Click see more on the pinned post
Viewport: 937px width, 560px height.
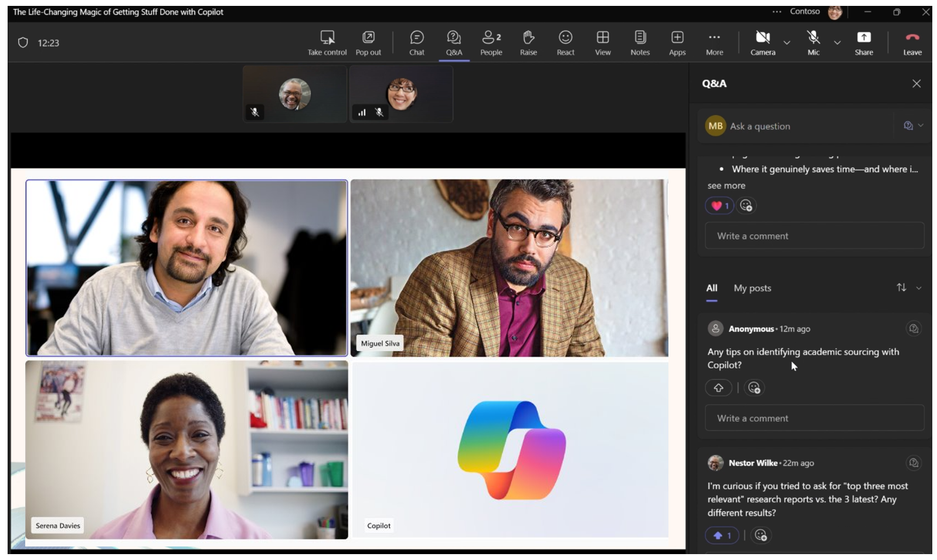(x=726, y=186)
